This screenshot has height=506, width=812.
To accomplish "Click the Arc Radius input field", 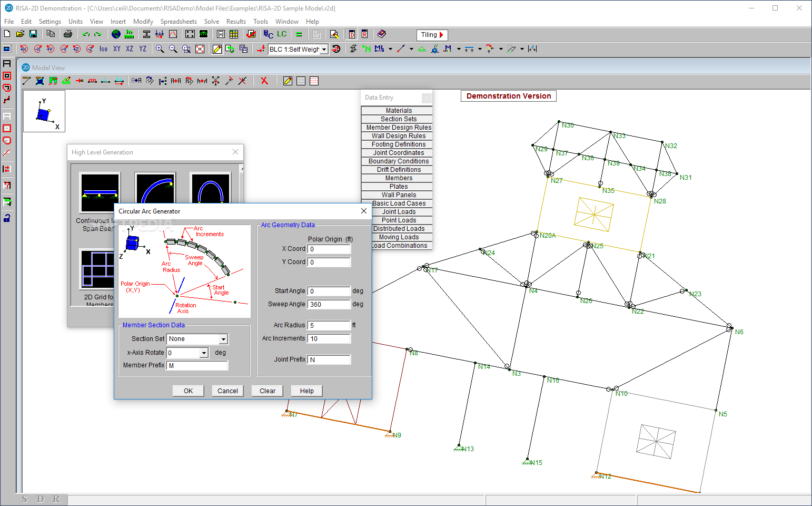I will [329, 325].
